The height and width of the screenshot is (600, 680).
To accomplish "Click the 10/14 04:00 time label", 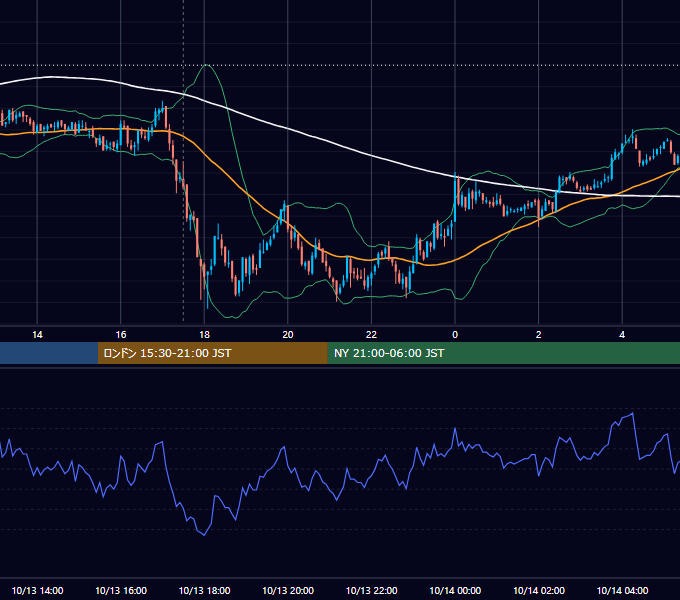I will pos(622,590).
